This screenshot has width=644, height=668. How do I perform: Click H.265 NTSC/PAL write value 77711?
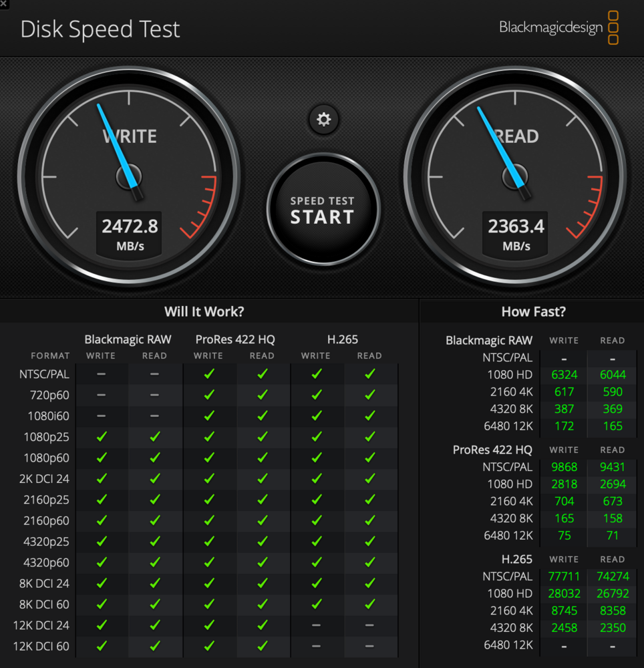point(564,576)
